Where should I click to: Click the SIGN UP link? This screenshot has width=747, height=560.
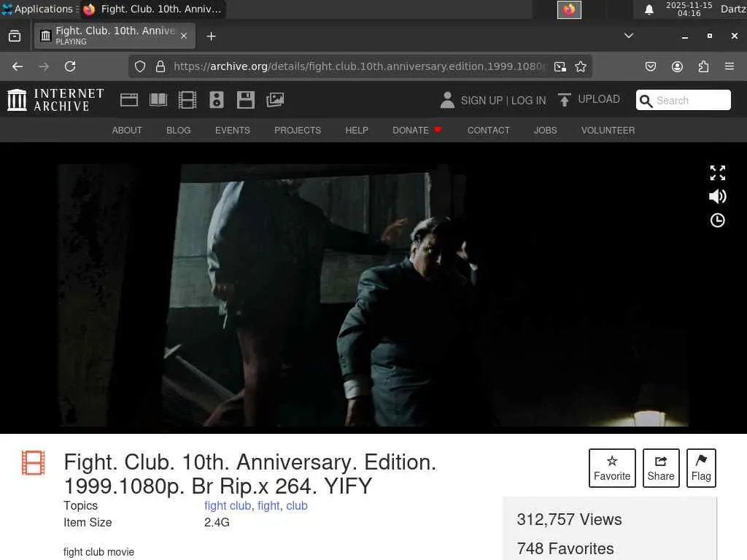click(481, 101)
